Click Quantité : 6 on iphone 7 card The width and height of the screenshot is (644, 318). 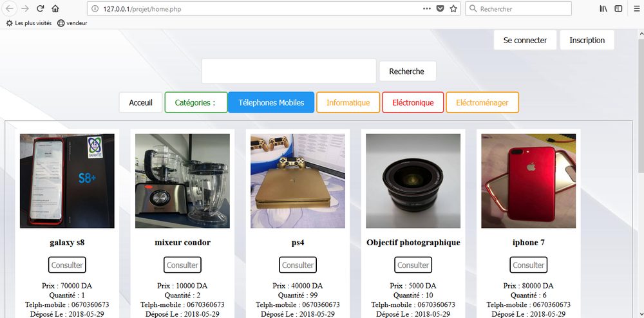tap(529, 295)
